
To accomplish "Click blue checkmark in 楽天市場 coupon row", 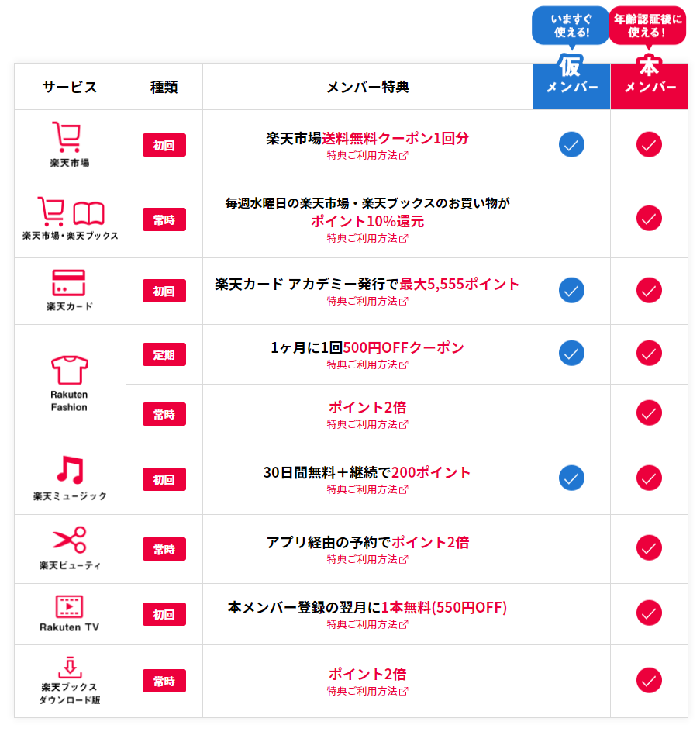I will click(571, 145).
